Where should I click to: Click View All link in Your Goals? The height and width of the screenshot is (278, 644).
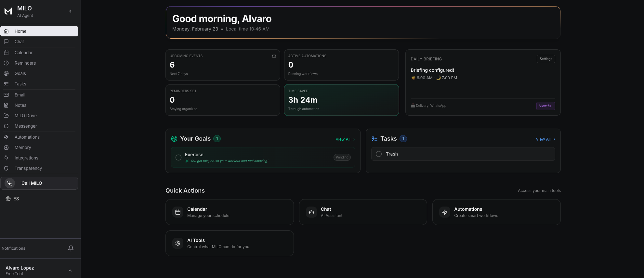(x=345, y=139)
